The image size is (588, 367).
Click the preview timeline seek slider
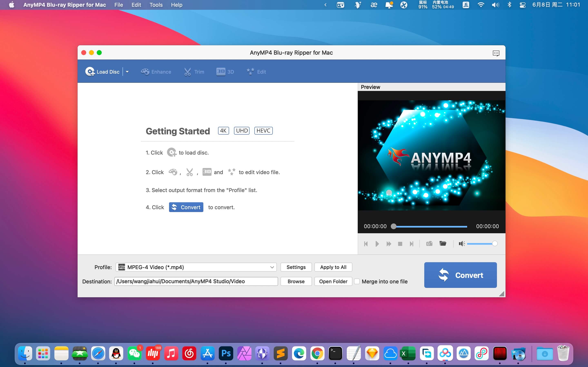[x=430, y=227]
